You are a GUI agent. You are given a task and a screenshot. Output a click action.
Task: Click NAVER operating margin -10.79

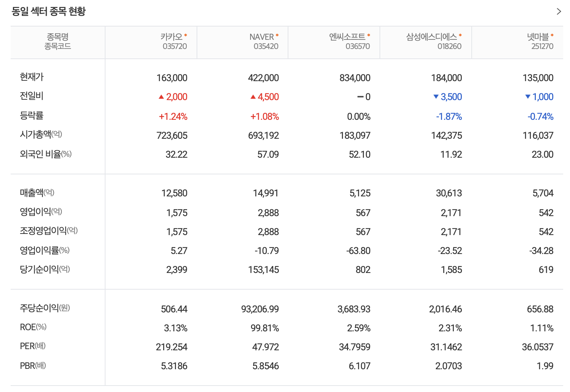tap(267, 251)
